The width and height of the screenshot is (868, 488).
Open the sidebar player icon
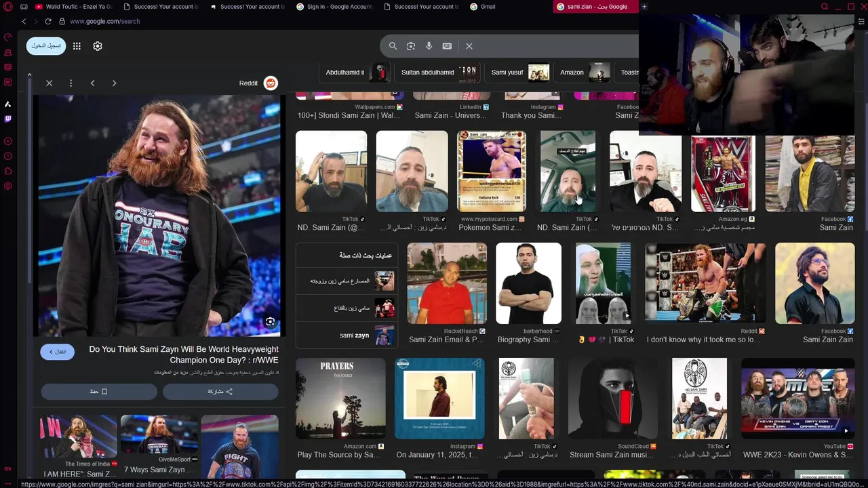point(8,142)
